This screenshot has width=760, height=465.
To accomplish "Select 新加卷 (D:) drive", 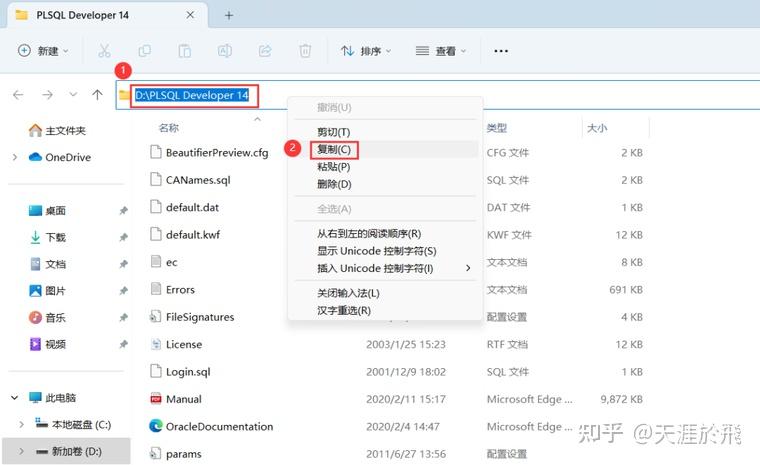I will pyautogui.click(x=68, y=451).
